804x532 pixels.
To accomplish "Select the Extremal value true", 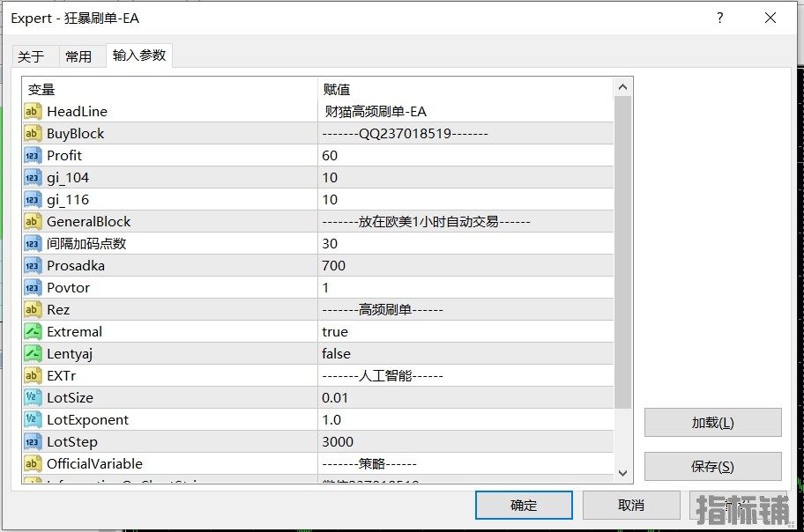I will tap(335, 331).
